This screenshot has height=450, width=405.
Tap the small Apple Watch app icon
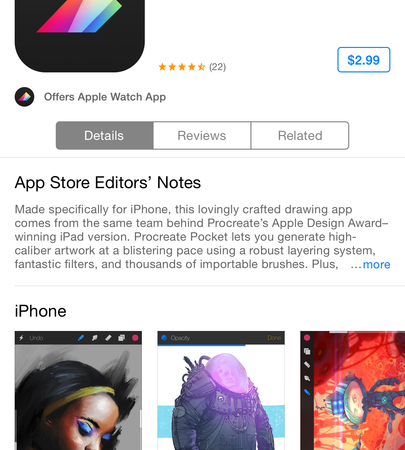click(x=24, y=97)
